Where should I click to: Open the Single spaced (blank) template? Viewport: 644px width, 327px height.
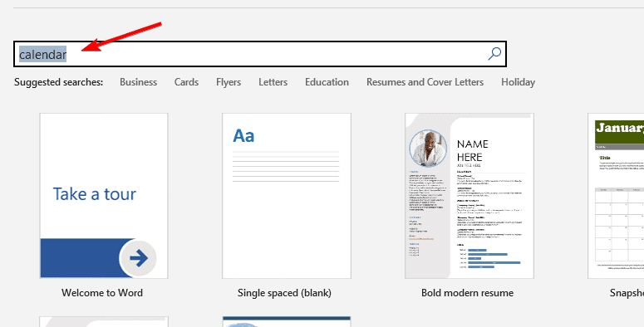point(287,196)
